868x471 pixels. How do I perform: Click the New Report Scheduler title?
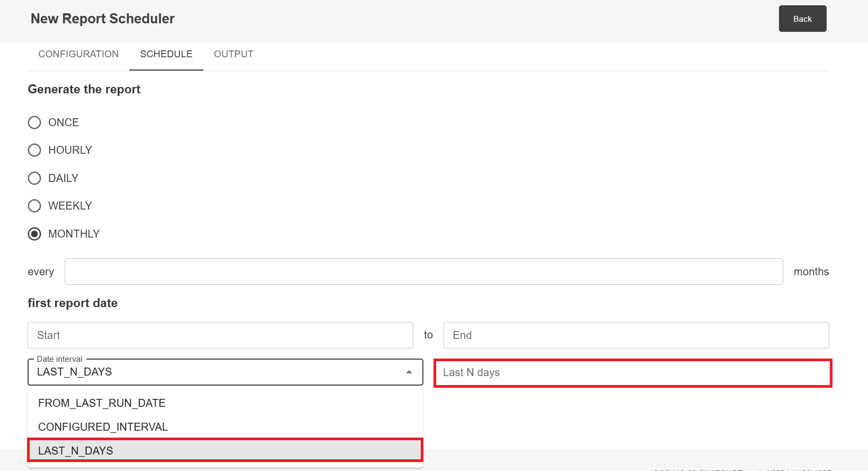tap(103, 19)
